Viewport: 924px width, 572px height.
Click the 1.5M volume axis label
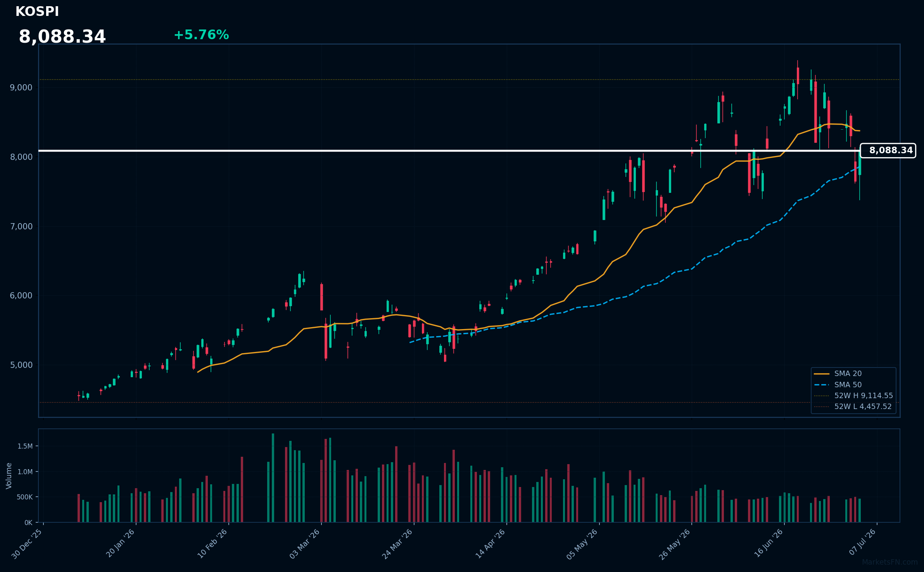coord(25,446)
